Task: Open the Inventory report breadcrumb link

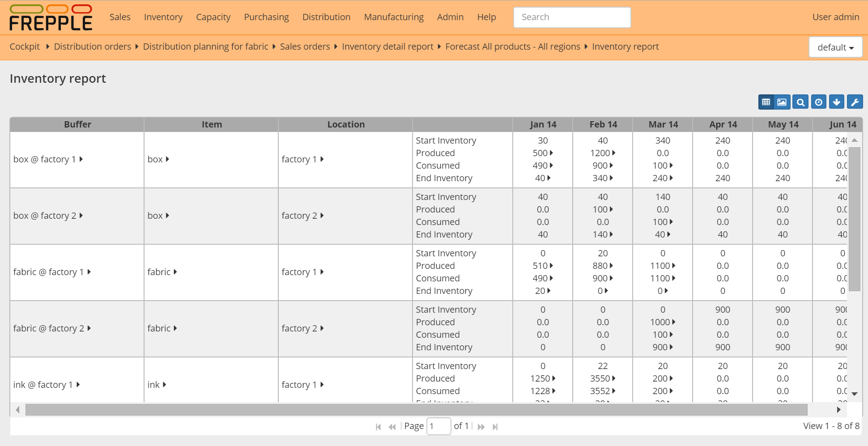Action: point(625,47)
